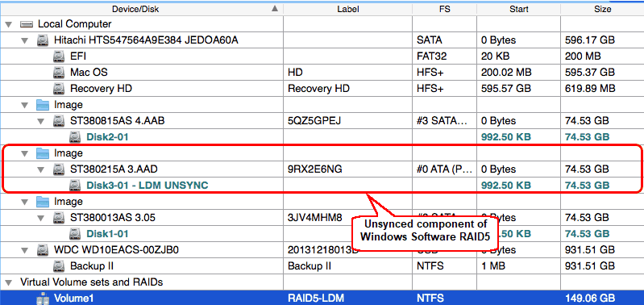Collapse the WDC WD10EACS drive node
The height and width of the screenshot is (305, 644).
click(x=24, y=250)
